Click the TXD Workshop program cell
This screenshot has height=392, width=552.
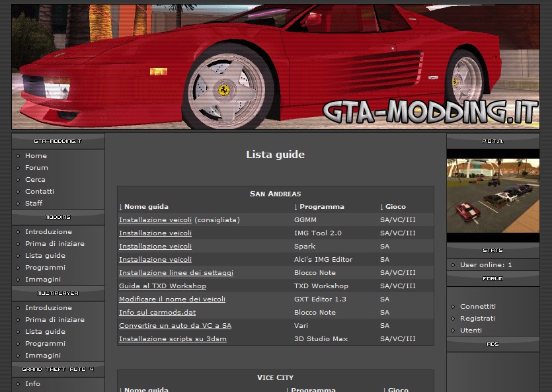(x=321, y=286)
